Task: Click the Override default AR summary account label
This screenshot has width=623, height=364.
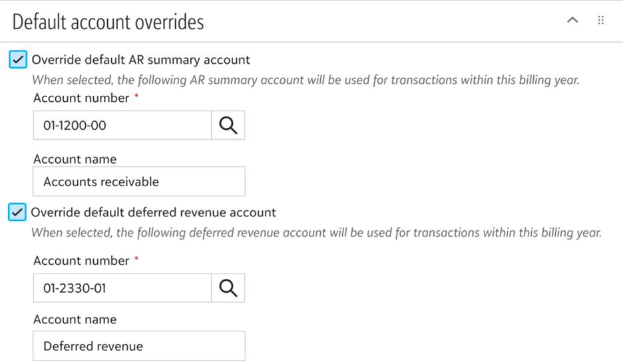Action: point(141,60)
